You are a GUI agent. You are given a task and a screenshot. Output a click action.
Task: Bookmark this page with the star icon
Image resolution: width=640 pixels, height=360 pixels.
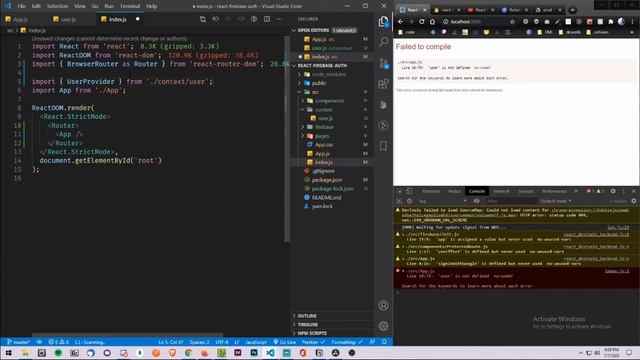pyautogui.click(x=512, y=22)
